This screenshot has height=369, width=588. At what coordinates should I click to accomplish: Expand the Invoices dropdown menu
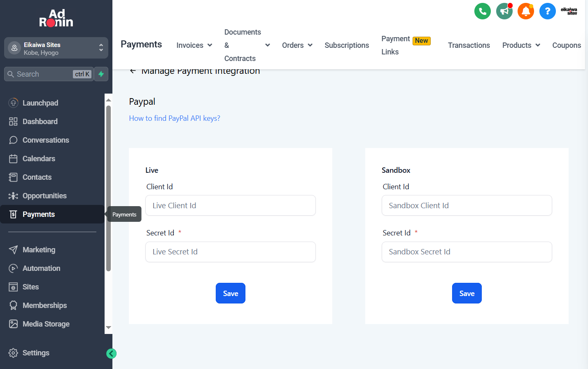tap(194, 45)
